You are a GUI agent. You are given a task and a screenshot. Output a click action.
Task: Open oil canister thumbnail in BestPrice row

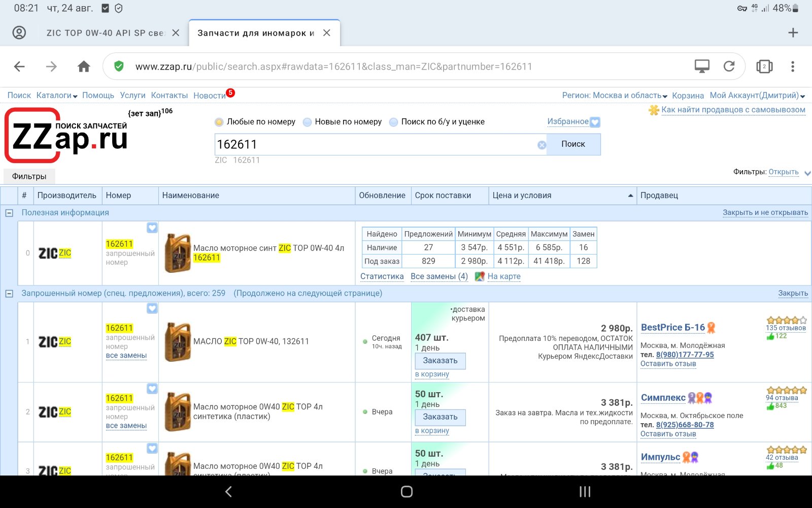[178, 341]
